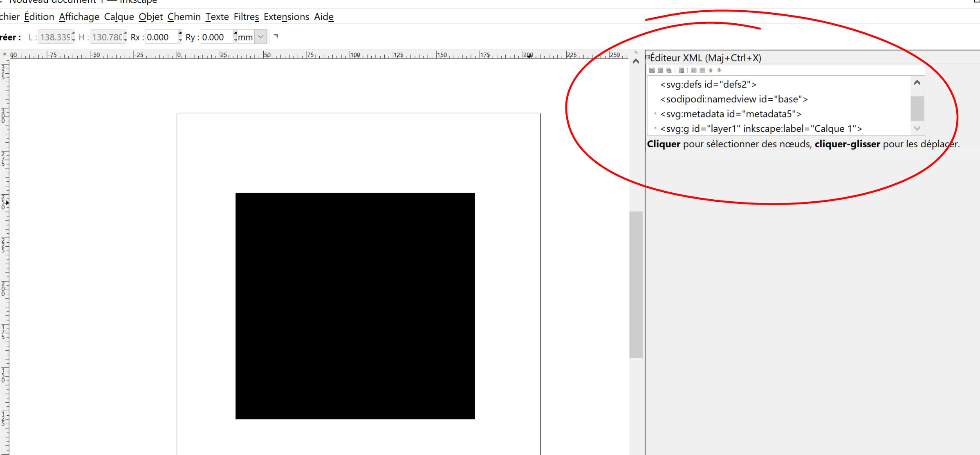
Task: Open the Texte menu
Action: tap(217, 17)
